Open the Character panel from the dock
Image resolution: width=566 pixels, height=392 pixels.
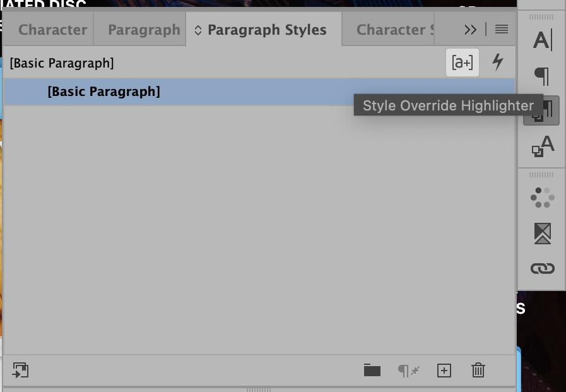pos(541,39)
